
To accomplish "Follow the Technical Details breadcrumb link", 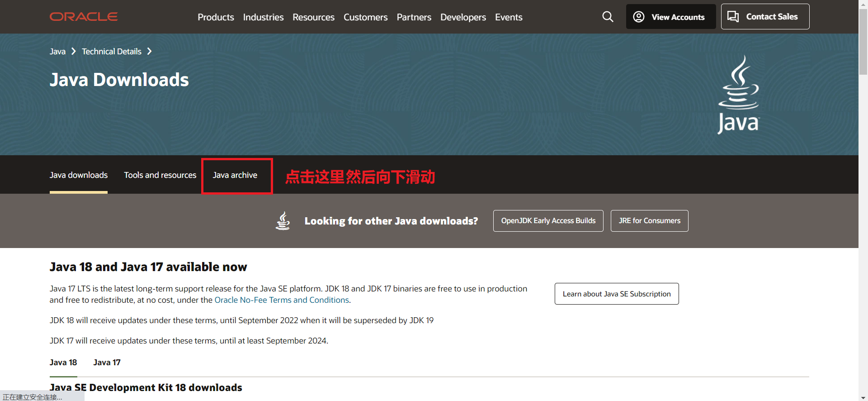I will tap(112, 52).
